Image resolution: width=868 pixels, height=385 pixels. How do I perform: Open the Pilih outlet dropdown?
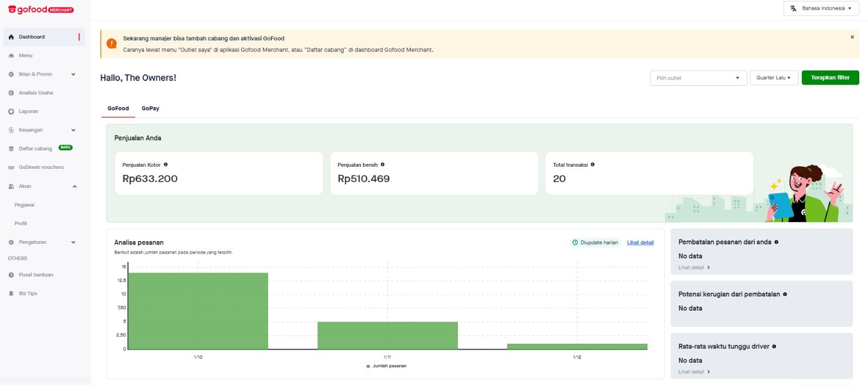[x=698, y=78]
